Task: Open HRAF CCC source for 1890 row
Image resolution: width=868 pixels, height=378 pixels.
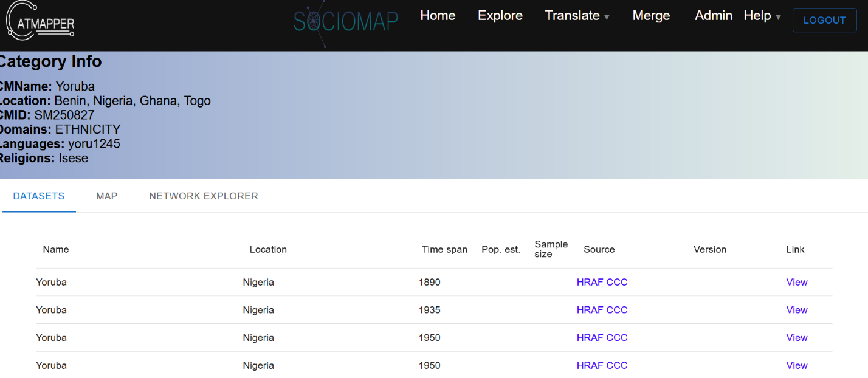Action: point(602,282)
